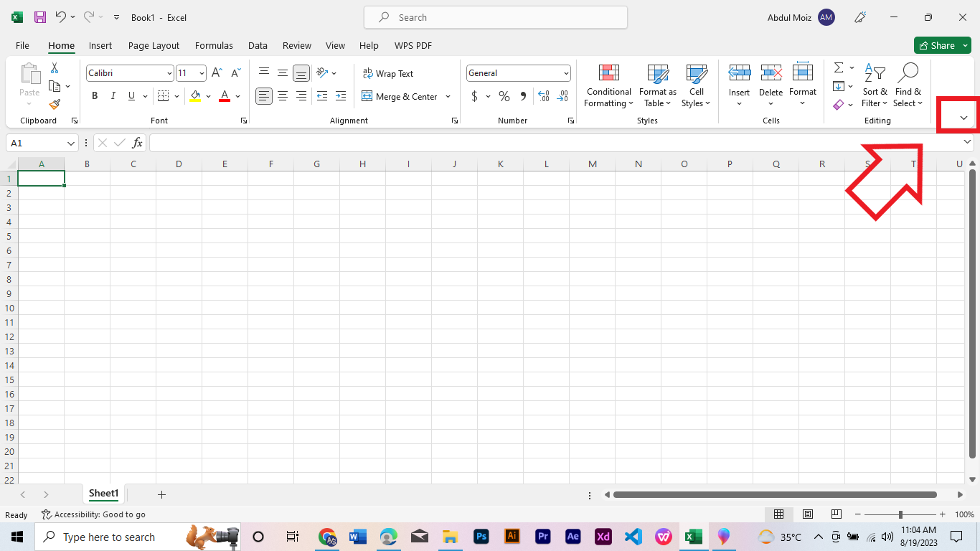980x551 pixels.
Task: Apply Comma Style format icon
Action: (523, 96)
